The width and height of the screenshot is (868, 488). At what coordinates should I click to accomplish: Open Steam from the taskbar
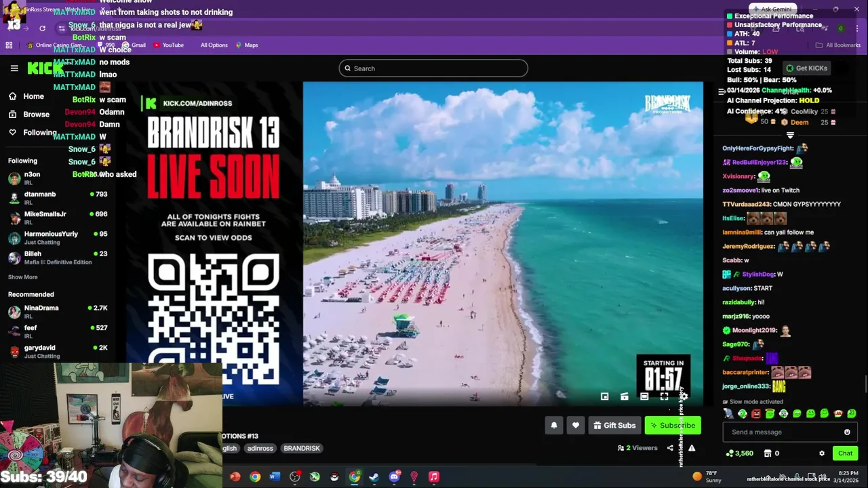click(x=374, y=477)
